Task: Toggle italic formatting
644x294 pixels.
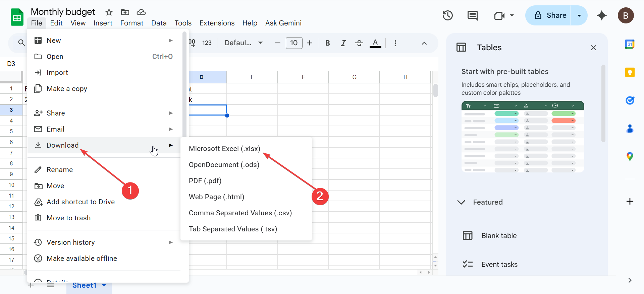Action: click(343, 43)
